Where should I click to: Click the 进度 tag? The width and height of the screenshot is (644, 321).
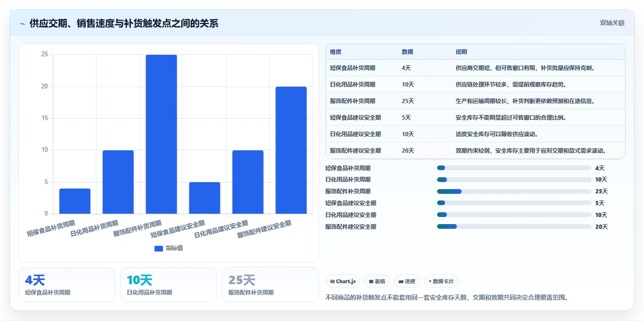pos(406,281)
